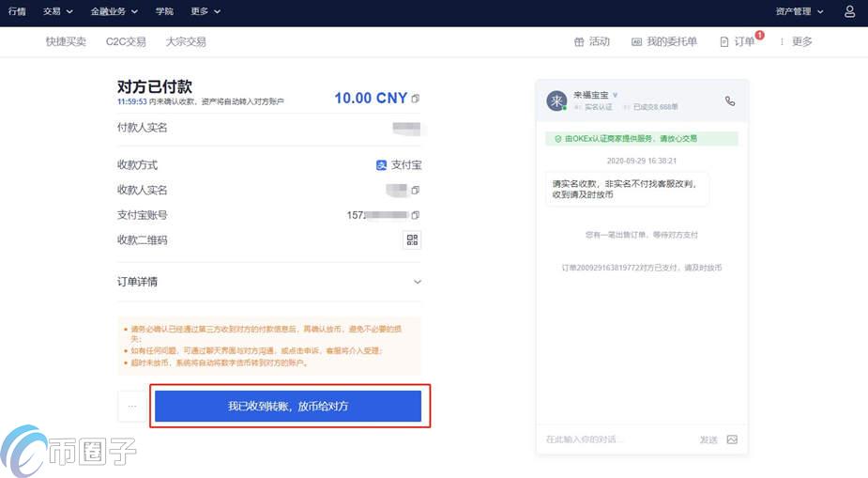Confirm 我已收到转账，放币给对方 button
Viewport: 868px width, 478px height.
288,406
